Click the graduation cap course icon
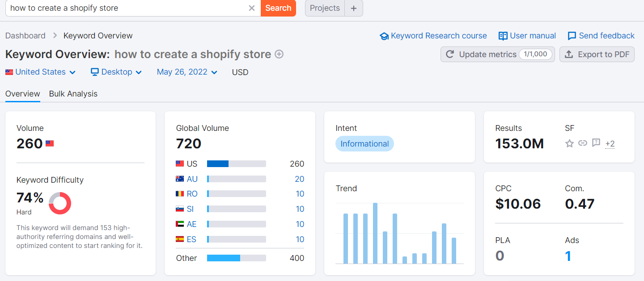Image resolution: width=644 pixels, height=281 pixels. coord(384,36)
